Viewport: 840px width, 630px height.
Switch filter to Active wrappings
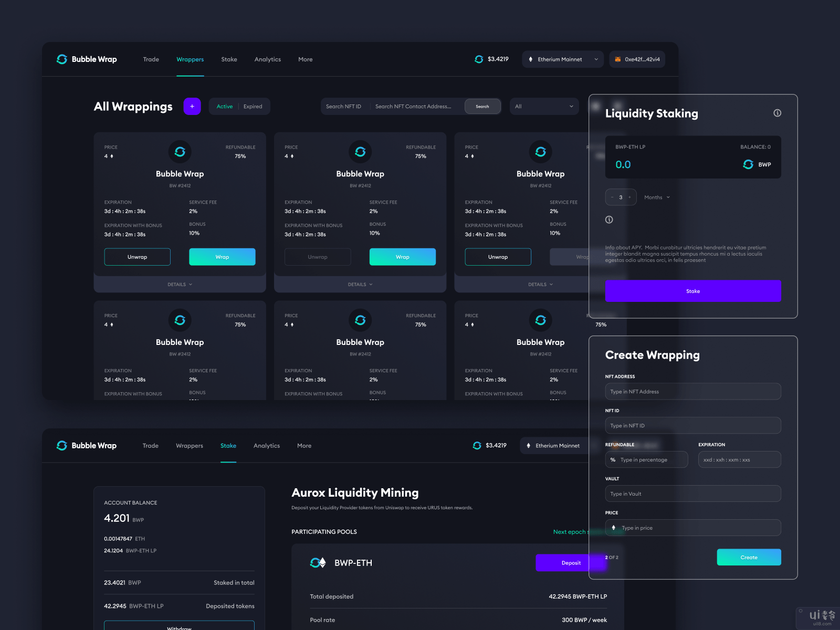pos(225,107)
